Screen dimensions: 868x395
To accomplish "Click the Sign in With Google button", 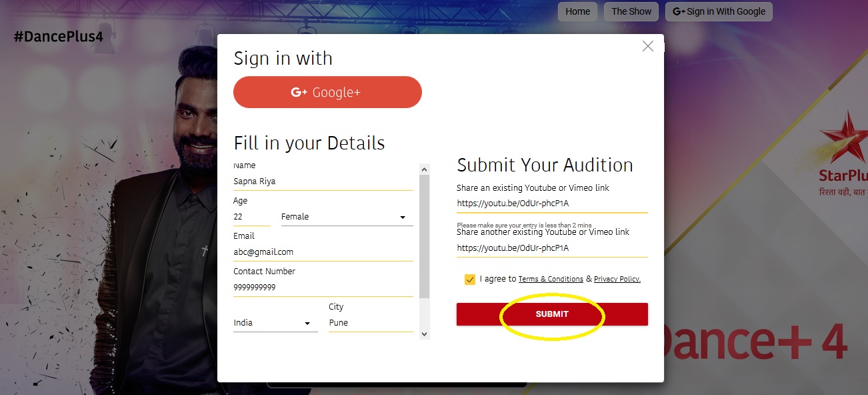I will (x=719, y=11).
